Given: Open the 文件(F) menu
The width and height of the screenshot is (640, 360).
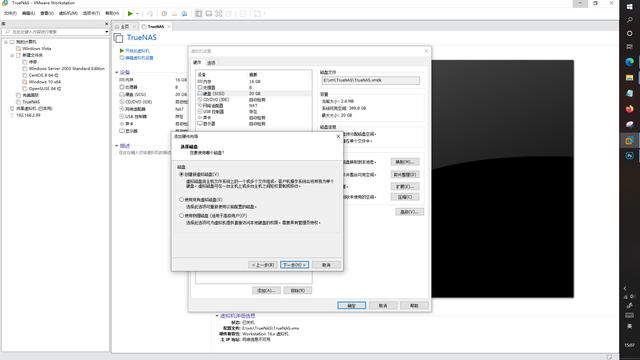Looking at the screenshot, I should pos(10,13).
